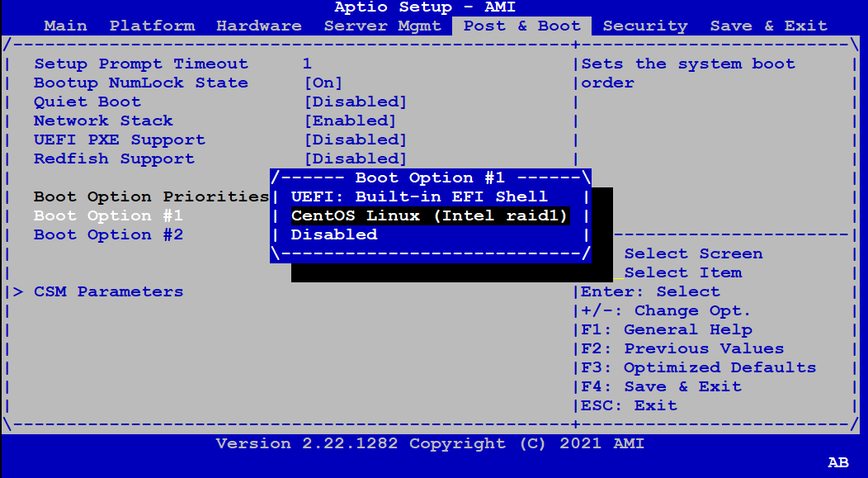Go to the Server Mgmt tab
The width and height of the screenshot is (868, 478).
click(383, 26)
